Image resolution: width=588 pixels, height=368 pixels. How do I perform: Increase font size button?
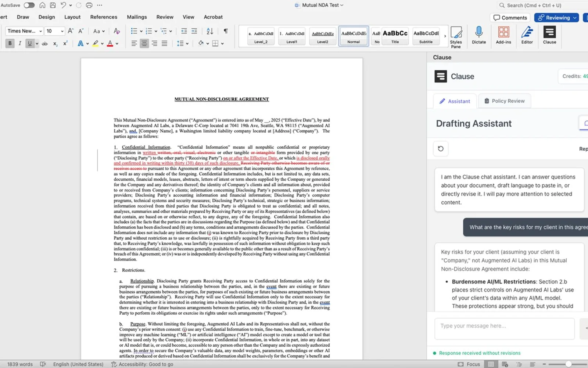tap(71, 31)
